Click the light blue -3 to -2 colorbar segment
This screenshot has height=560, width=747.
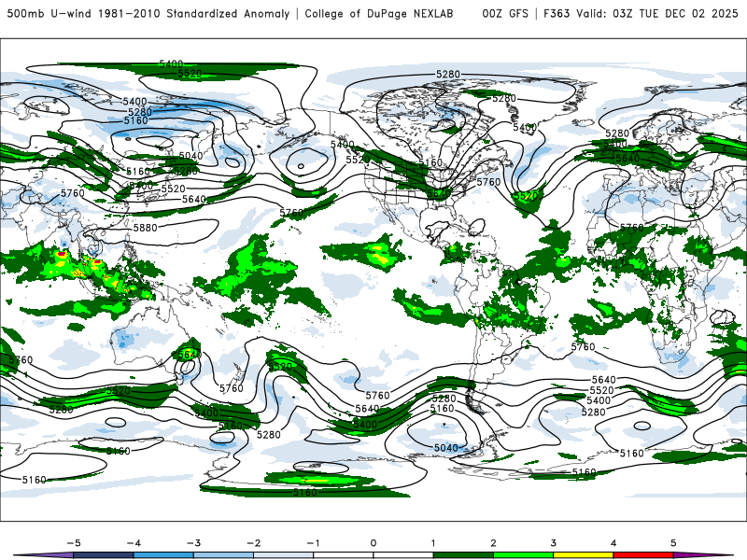pos(223,555)
